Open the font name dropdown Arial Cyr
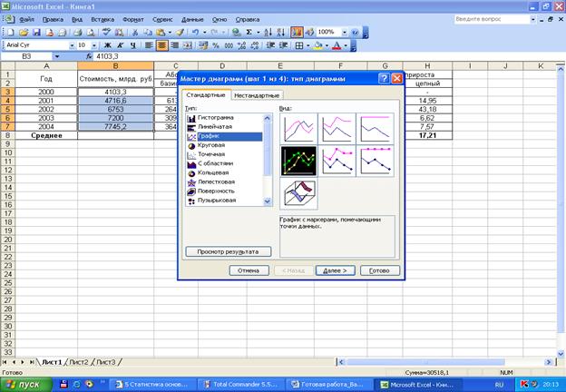The height and width of the screenshot is (392, 566). (x=69, y=44)
